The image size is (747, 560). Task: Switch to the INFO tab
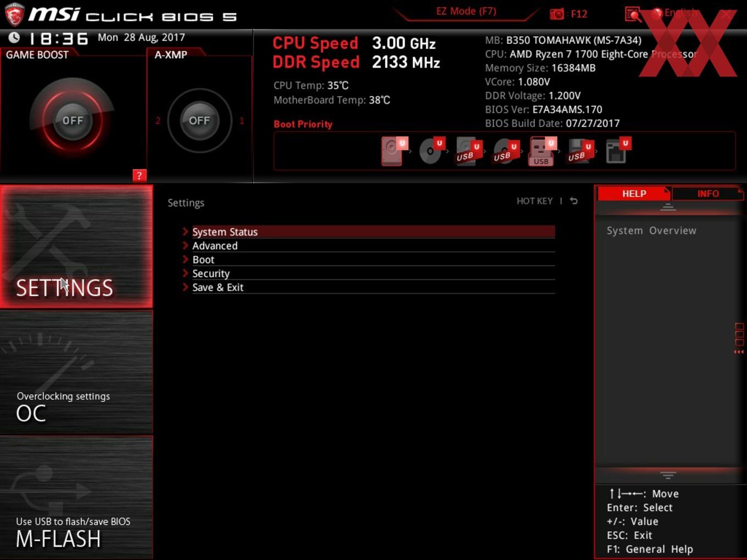(x=707, y=193)
